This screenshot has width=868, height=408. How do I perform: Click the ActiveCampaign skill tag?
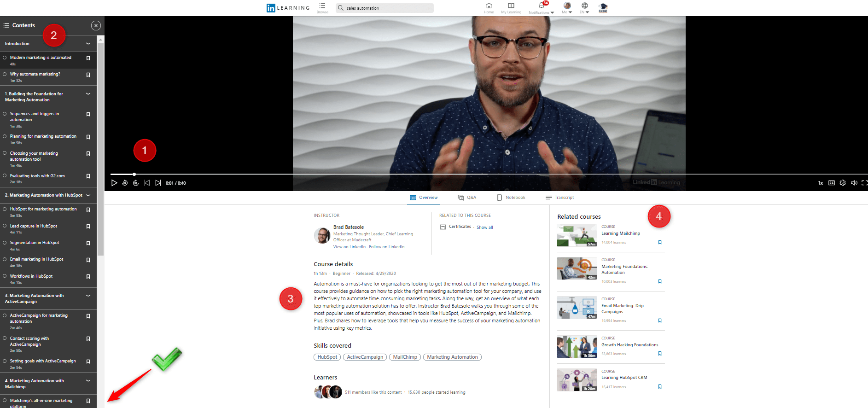(365, 357)
